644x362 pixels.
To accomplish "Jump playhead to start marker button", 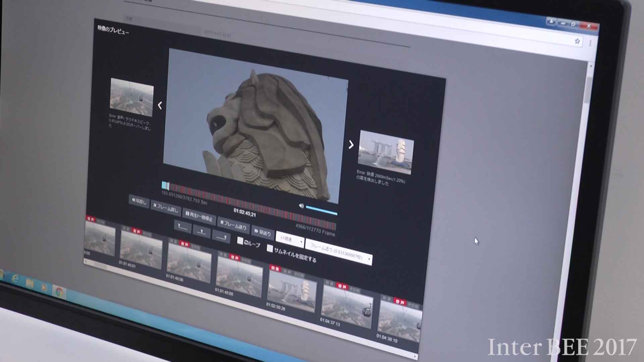I will click(x=183, y=227).
